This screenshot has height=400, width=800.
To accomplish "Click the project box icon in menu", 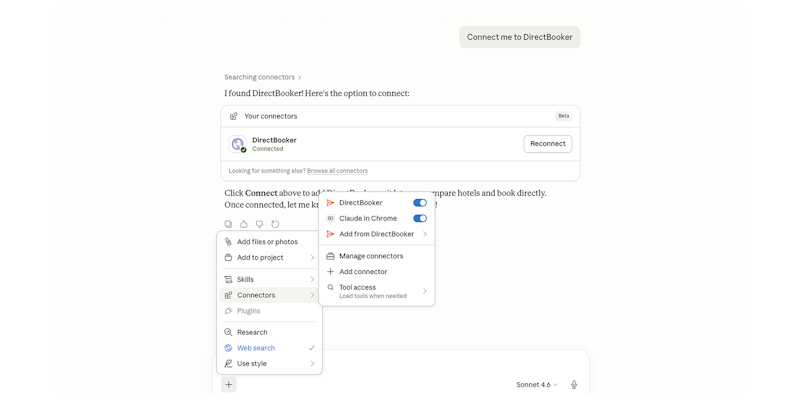I will (x=228, y=258).
